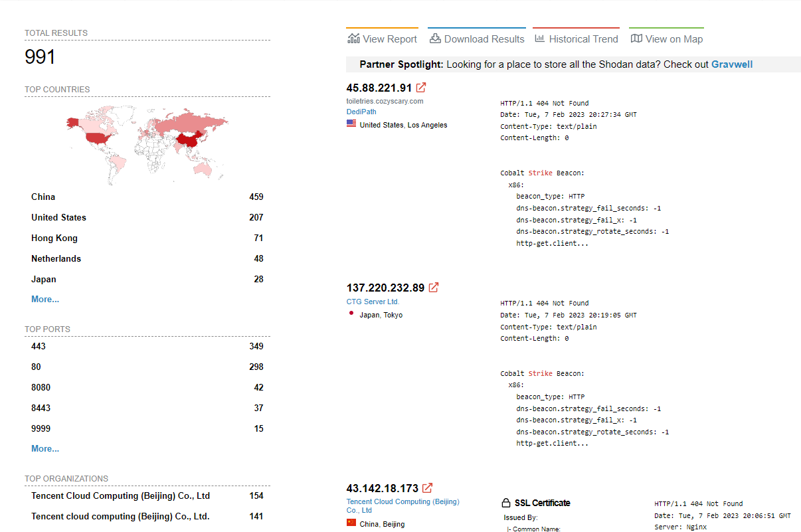The width and height of the screenshot is (801, 532).
Task: Expand More under Top Countries
Action: coord(45,300)
